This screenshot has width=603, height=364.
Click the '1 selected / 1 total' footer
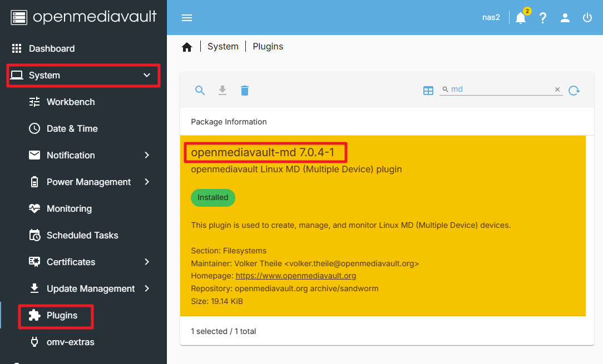pyautogui.click(x=224, y=331)
